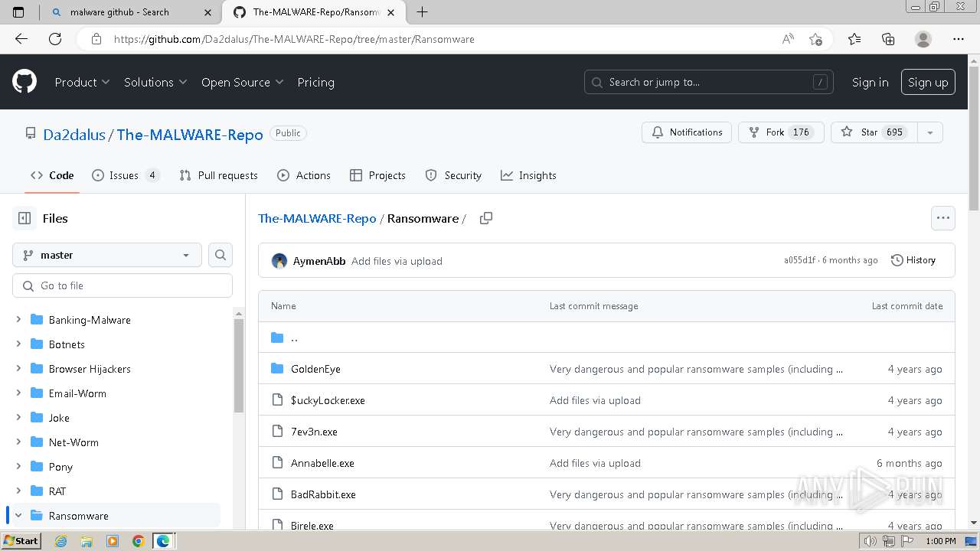The height and width of the screenshot is (551, 980).
Task: Focus the Search or jump to field
Action: [x=709, y=82]
